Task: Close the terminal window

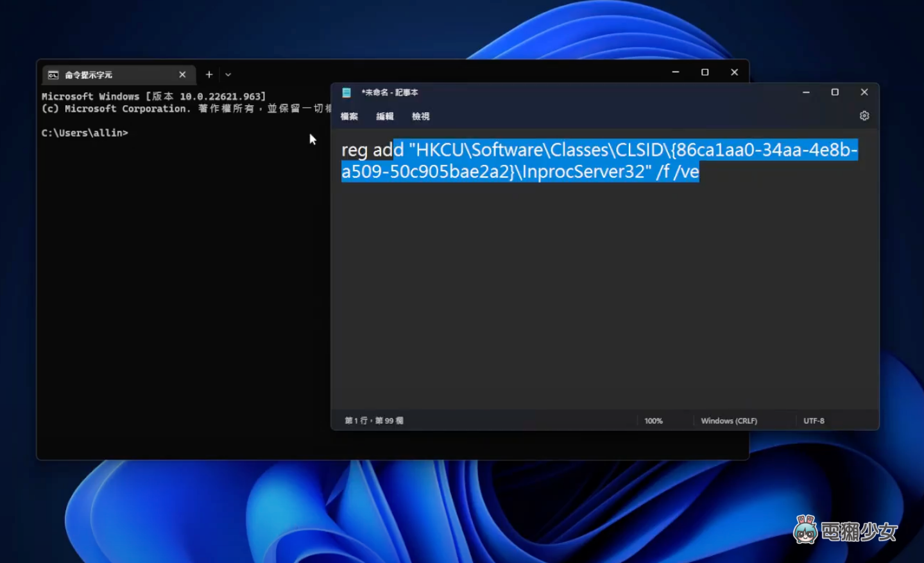Action: 735,72
